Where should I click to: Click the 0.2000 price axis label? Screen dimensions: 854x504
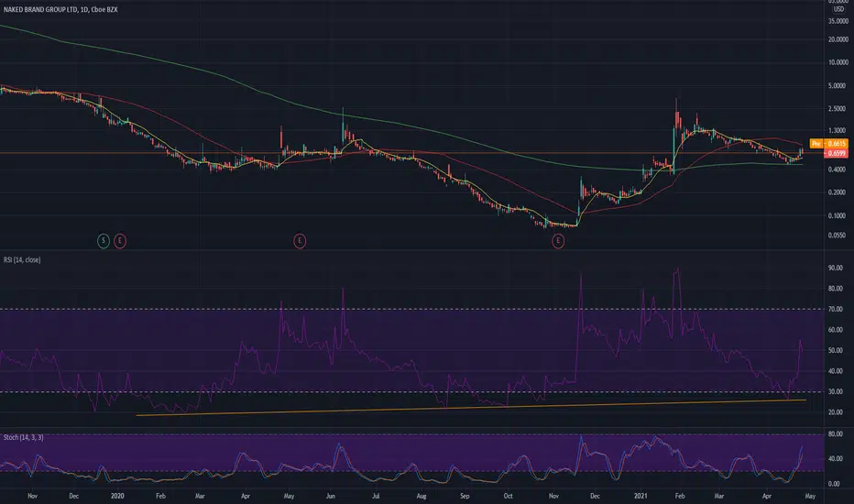[x=838, y=192]
